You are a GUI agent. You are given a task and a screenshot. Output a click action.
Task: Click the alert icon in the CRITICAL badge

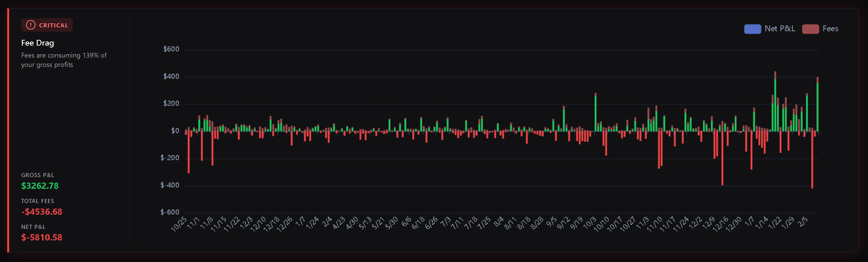pos(30,25)
